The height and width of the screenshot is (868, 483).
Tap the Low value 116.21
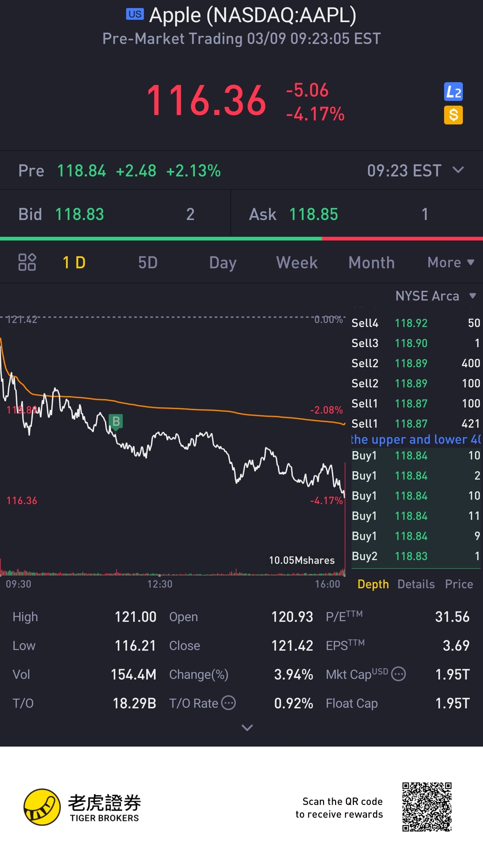click(136, 646)
